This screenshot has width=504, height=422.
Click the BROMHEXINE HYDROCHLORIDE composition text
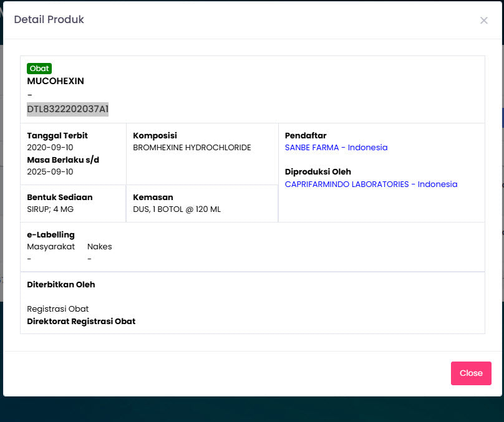tap(192, 148)
